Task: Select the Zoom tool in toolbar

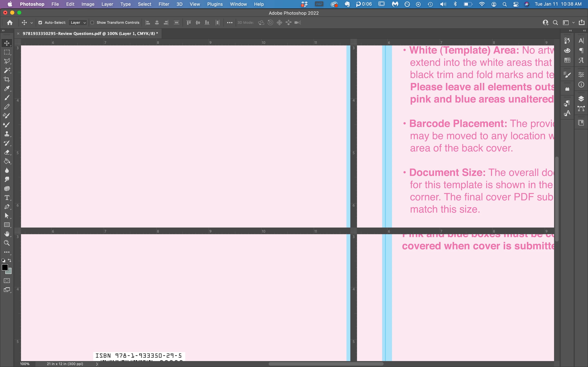Action: 7,243
